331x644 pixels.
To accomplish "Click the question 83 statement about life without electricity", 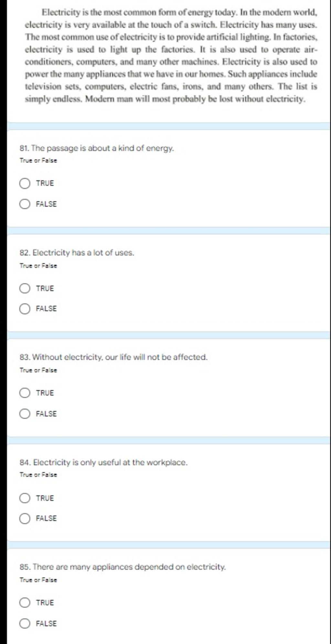I will click(113, 357).
